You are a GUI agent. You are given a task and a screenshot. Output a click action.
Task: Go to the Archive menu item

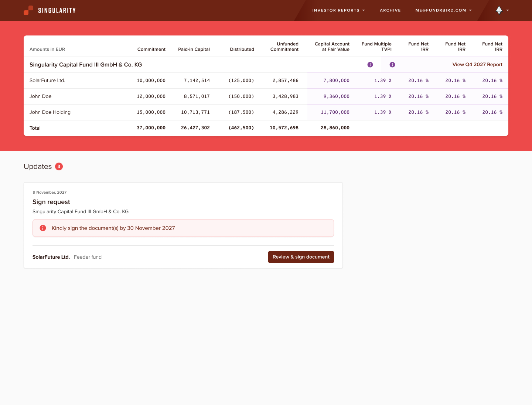click(390, 10)
